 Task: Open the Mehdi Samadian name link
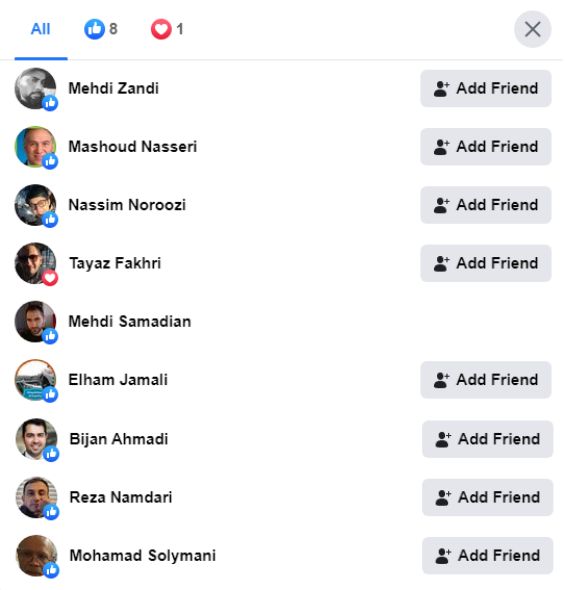pyautogui.click(x=130, y=322)
